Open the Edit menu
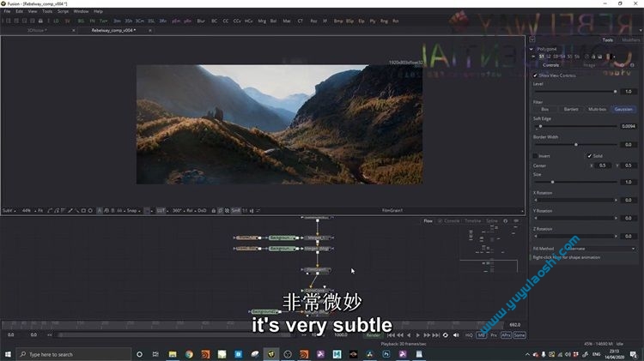The height and width of the screenshot is (361, 644). point(19,11)
